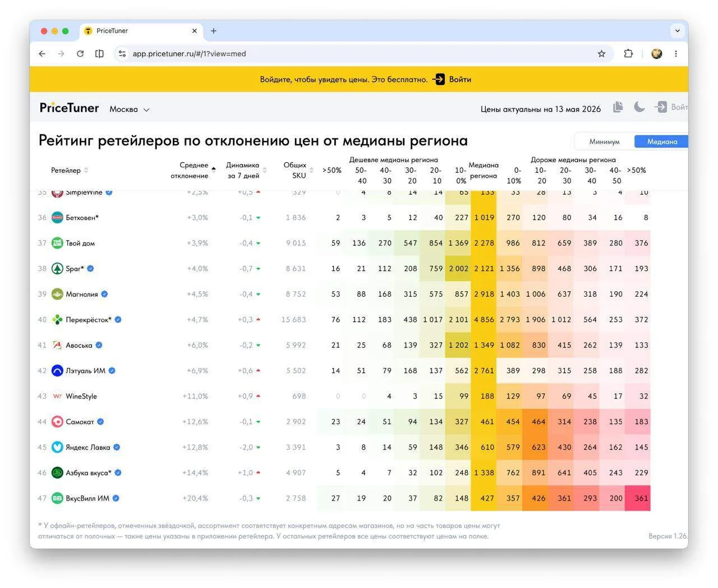Click the Яндекс Лавка retailer logo

[57, 447]
